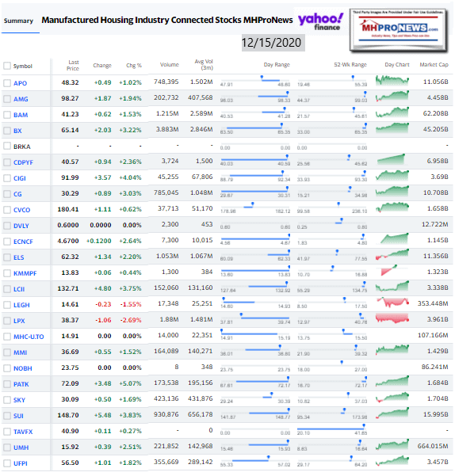
Task: Click the Yahoo Finance logo
Action: point(321,21)
